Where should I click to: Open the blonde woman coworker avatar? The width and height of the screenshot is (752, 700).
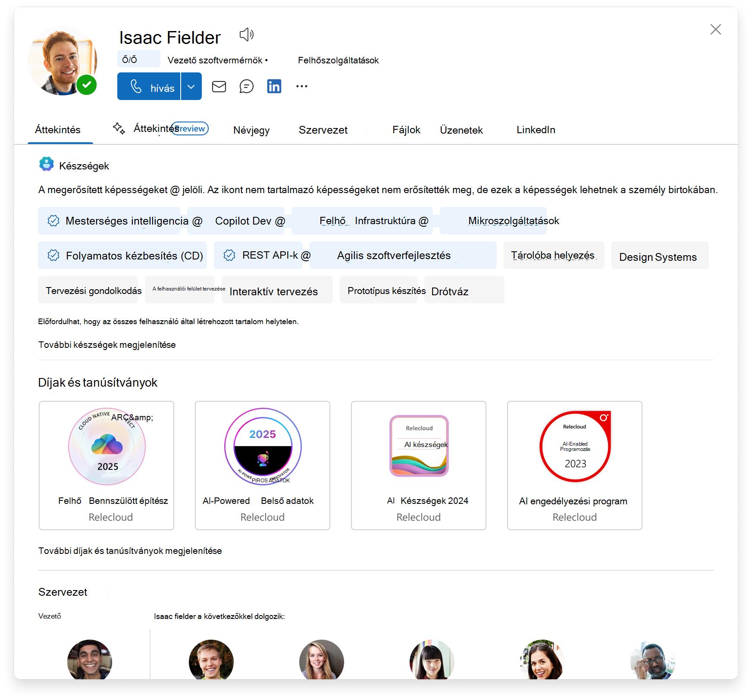[x=322, y=659]
